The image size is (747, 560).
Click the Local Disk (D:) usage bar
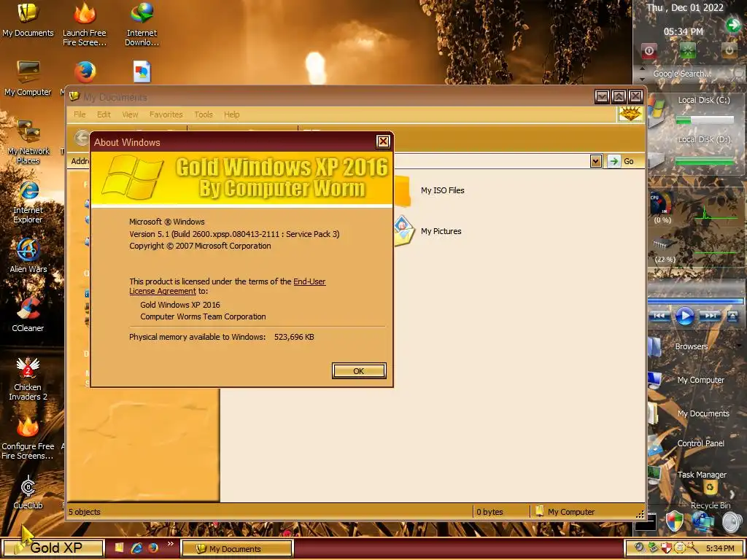[x=705, y=161]
